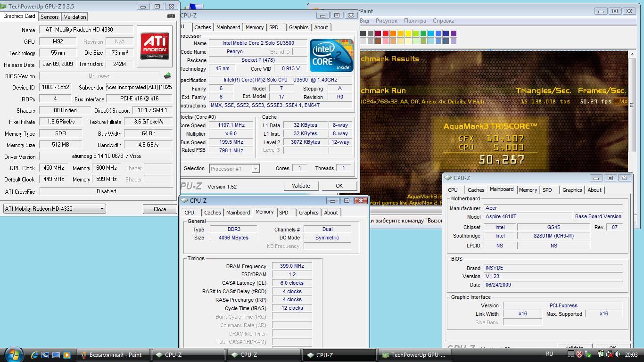The width and height of the screenshot is (644, 362).
Task: Pick the green color swatch in Paint
Action: 423,33
